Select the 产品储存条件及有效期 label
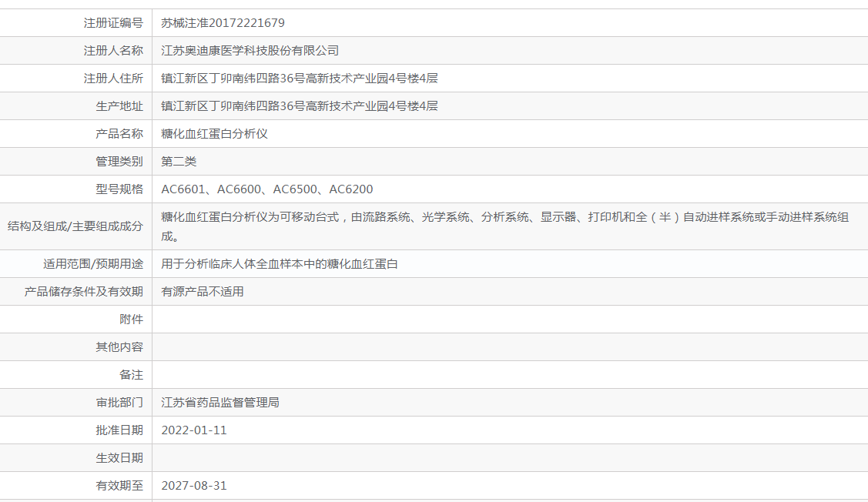The image size is (868, 502). (x=84, y=291)
